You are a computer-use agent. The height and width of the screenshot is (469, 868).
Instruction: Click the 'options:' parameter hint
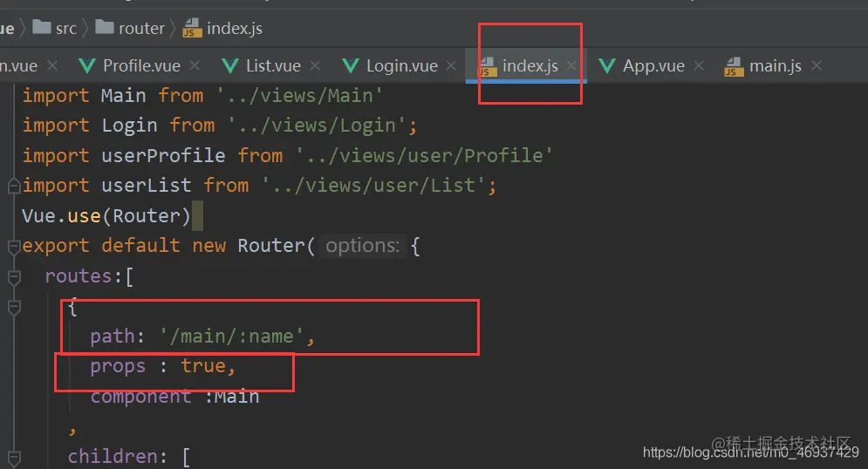[362, 246]
